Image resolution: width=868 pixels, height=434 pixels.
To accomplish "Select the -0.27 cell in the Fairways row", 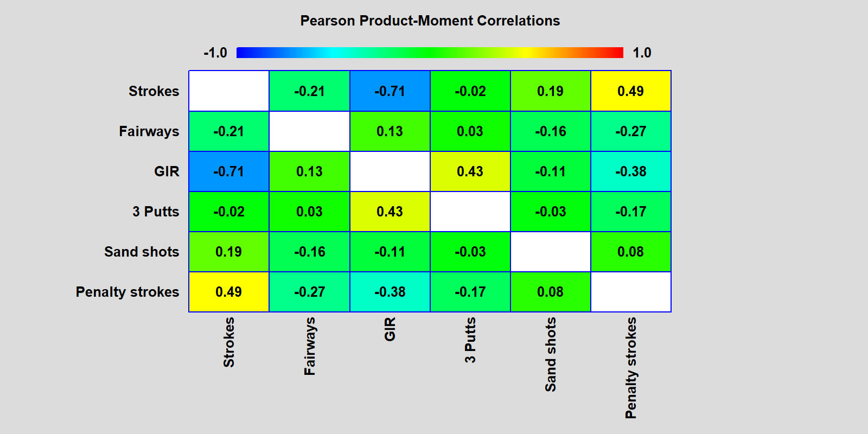I will click(x=630, y=131).
